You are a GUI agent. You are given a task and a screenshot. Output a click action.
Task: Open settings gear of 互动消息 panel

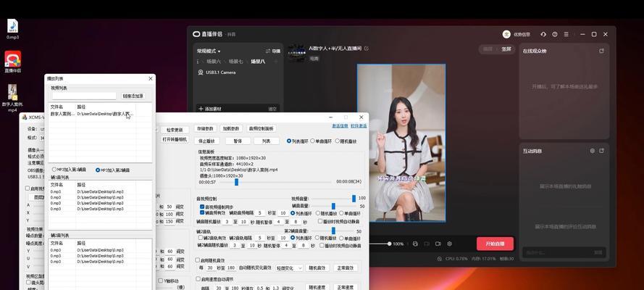[x=593, y=151]
